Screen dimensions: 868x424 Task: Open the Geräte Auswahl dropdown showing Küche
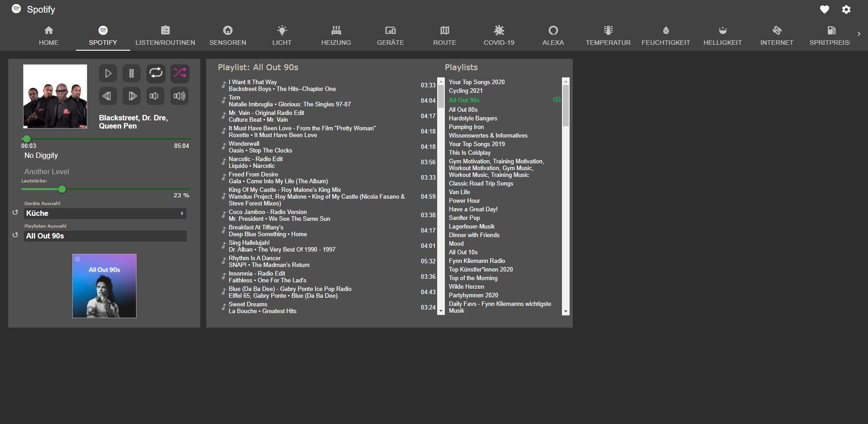[x=105, y=213]
